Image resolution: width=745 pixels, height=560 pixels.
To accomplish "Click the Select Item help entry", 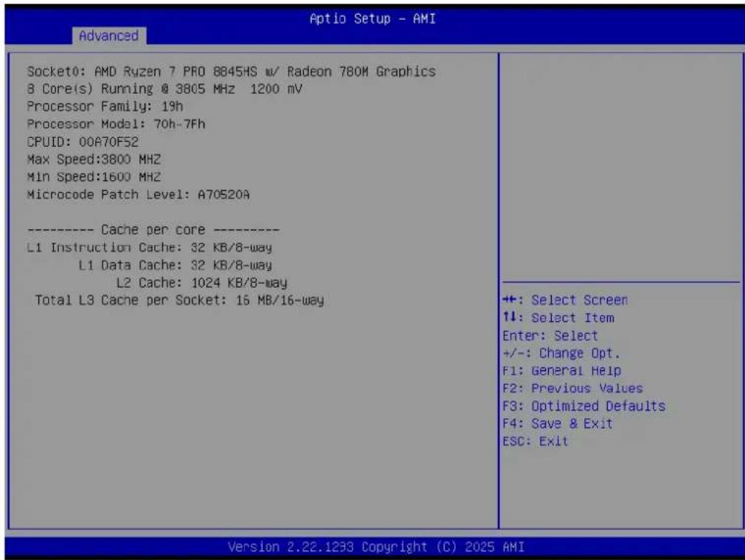I will pos(558,318).
